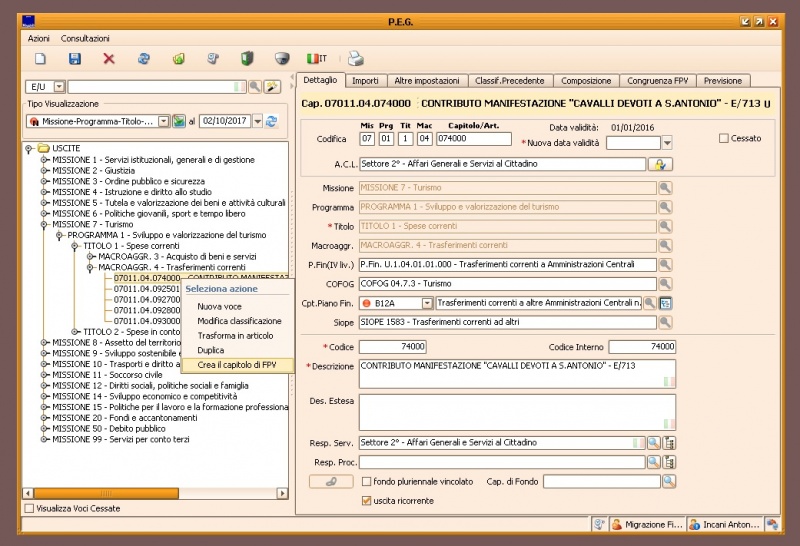Switch to the Importi tab

tap(365, 80)
